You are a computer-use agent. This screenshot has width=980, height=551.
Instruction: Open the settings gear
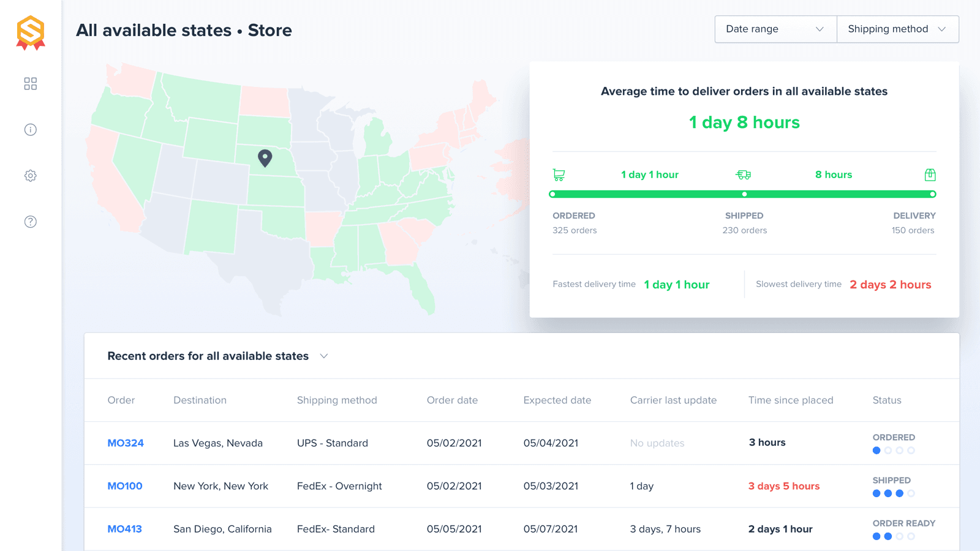(x=30, y=176)
